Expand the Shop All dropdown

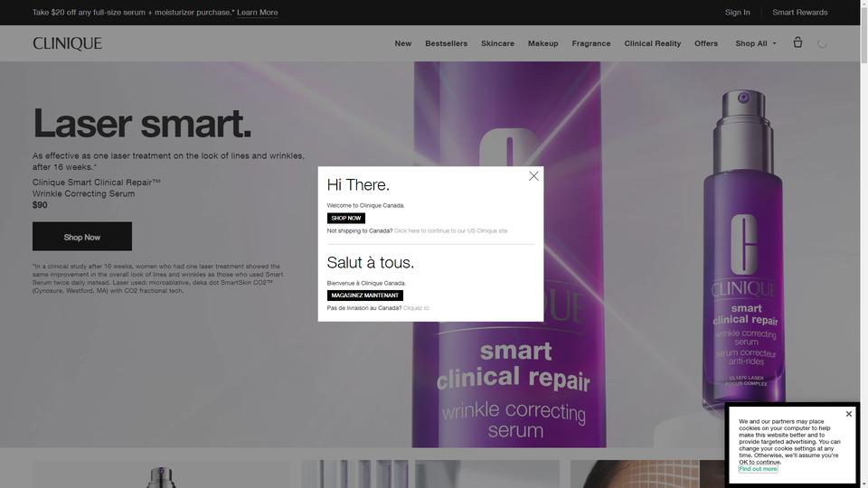[756, 43]
